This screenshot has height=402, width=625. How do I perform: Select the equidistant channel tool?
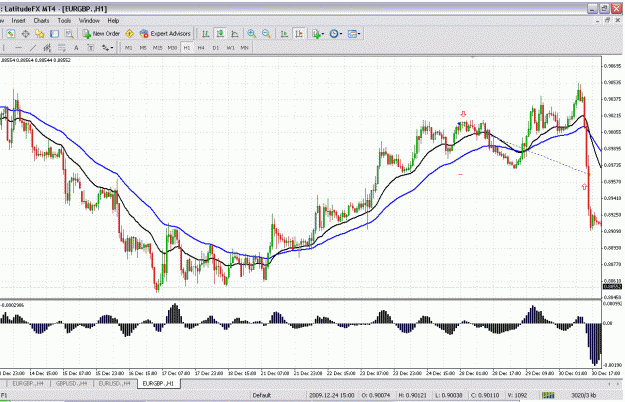(x=47, y=48)
